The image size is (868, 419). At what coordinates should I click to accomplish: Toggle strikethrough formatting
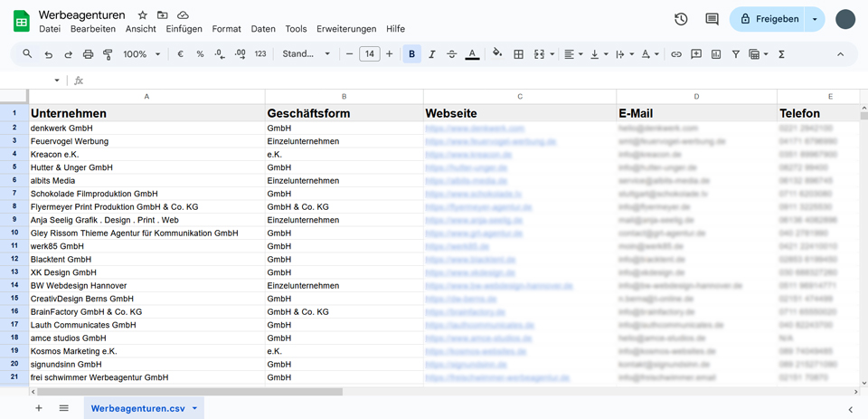(x=452, y=54)
